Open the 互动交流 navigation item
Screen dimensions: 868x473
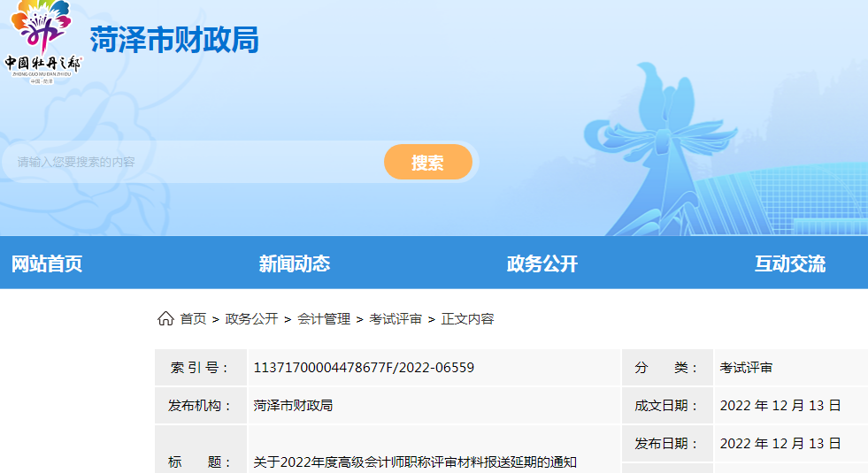tap(789, 263)
